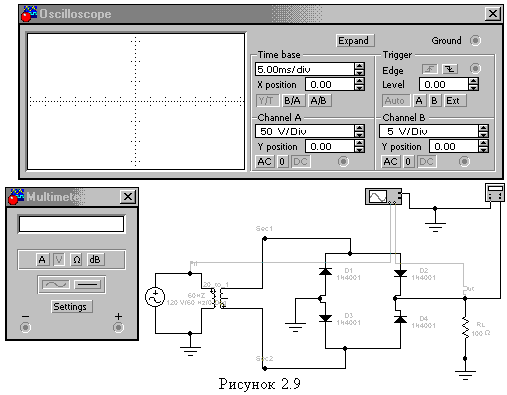
Task: Adjust the Channel A 50 V/Div spinner
Action: [x=359, y=131]
